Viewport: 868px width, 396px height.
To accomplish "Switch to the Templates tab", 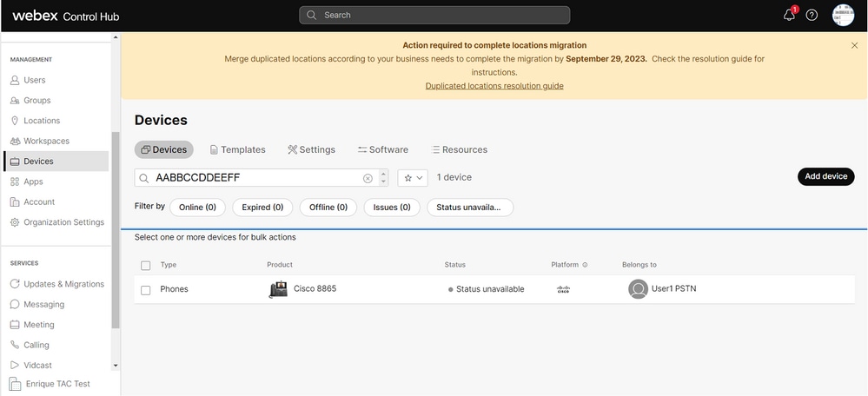I will (238, 150).
